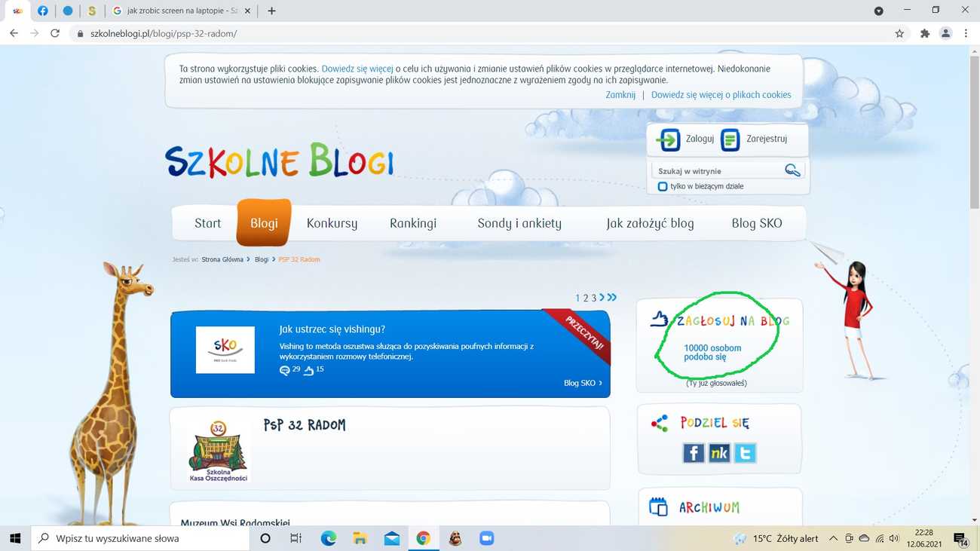980x551 pixels.
Task: Open the Archiwum section heading
Action: [x=709, y=508]
